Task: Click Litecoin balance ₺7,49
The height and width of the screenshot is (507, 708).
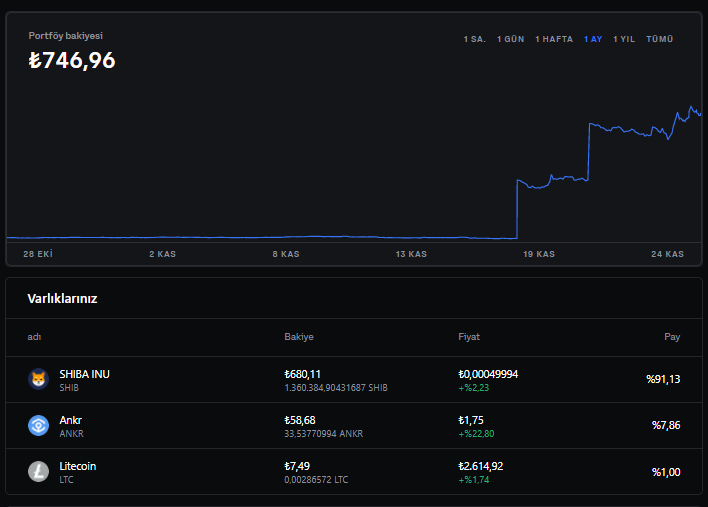Action: click(297, 466)
